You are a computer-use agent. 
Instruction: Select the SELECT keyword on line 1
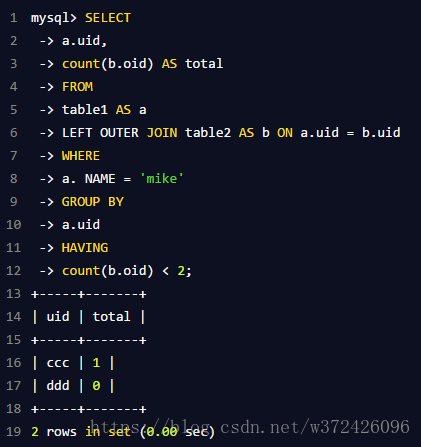pyautogui.click(x=108, y=18)
